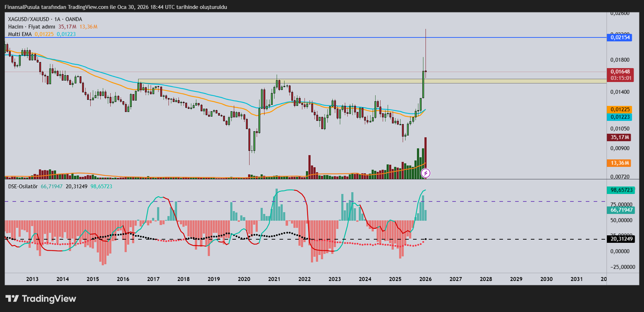Click the dark red 35,17M axis label

[x=619, y=137]
